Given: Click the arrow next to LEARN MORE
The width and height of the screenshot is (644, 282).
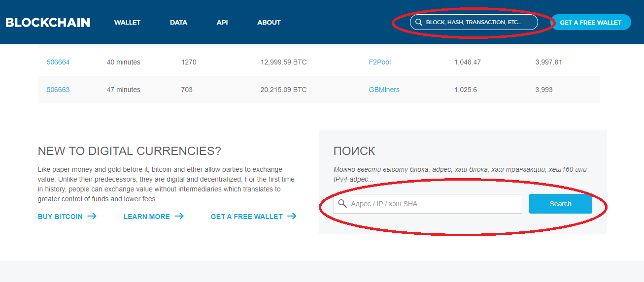Looking at the screenshot, I should click(179, 216).
